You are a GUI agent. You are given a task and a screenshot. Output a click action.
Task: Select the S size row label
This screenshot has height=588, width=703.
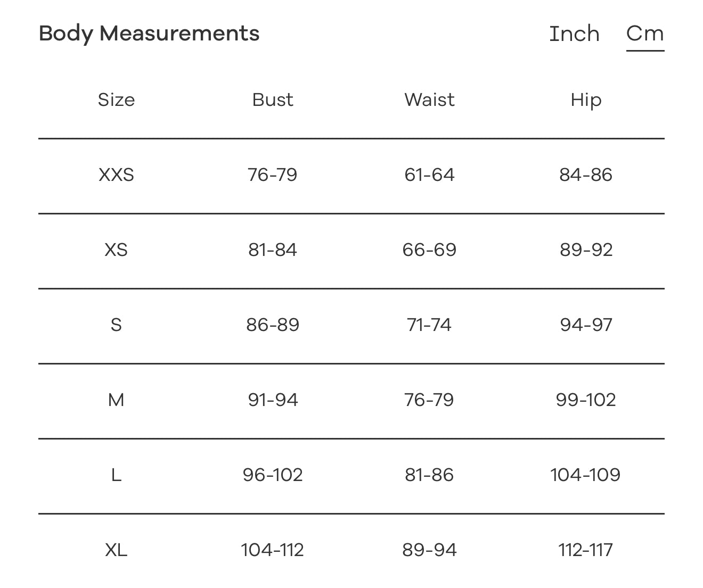(x=116, y=325)
